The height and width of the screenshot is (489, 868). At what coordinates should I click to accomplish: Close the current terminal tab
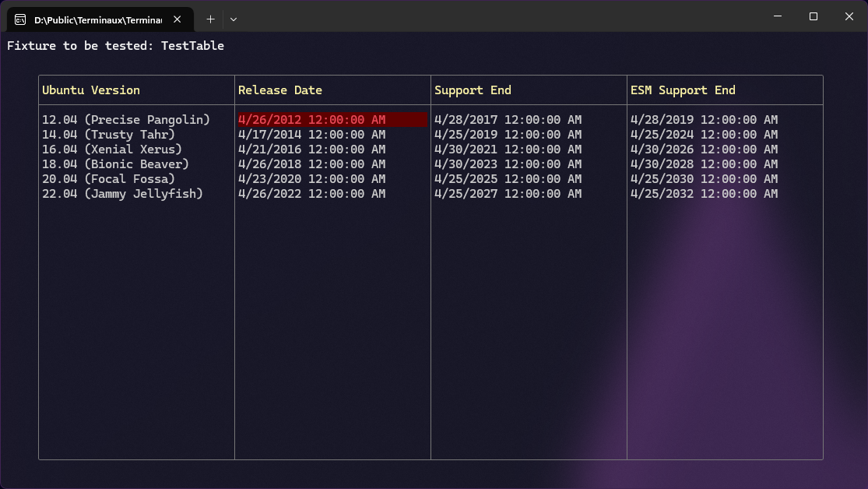tap(177, 19)
